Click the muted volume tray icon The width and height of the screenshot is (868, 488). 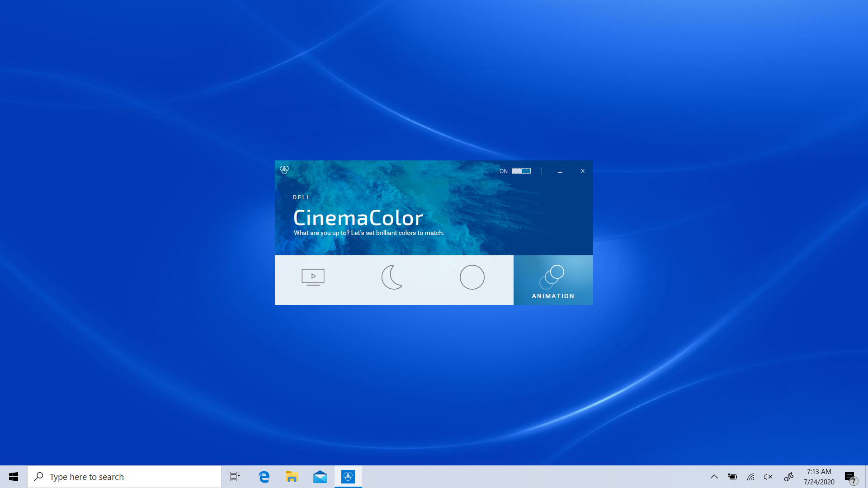point(768,477)
